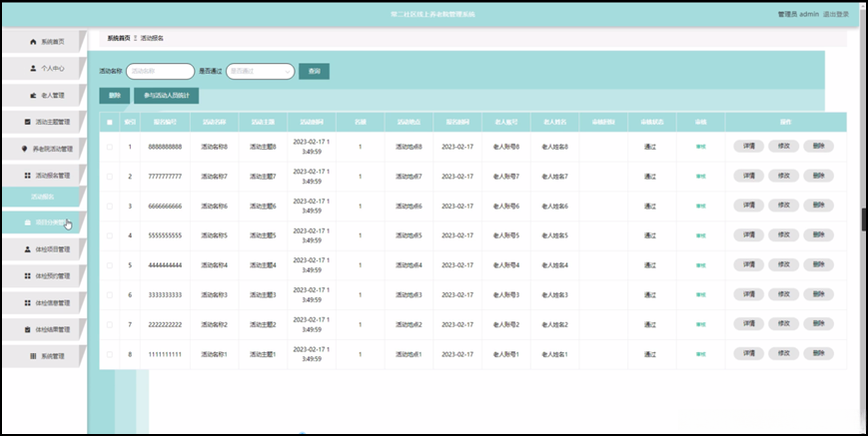The height and width of the screenshot is (436, 868).
Task: Click the 活动名称 search input field
Action: [x=161, y=71]
